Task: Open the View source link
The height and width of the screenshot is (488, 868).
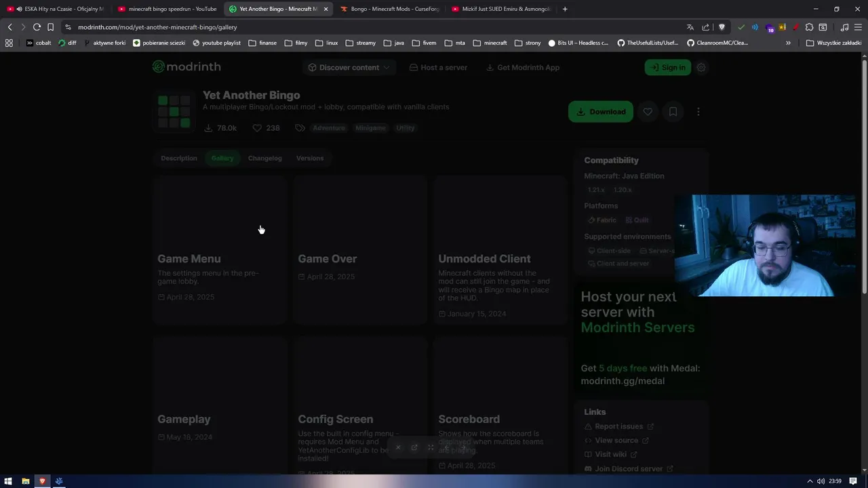Action: [x=616, y=441]
